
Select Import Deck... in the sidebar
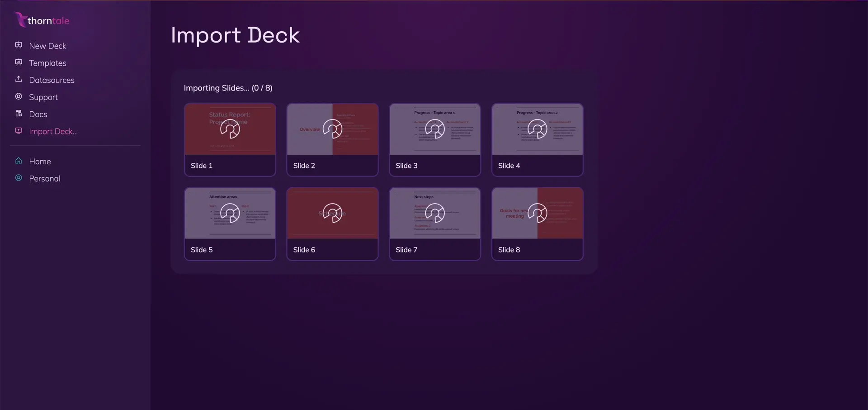(x=53, y=132)
